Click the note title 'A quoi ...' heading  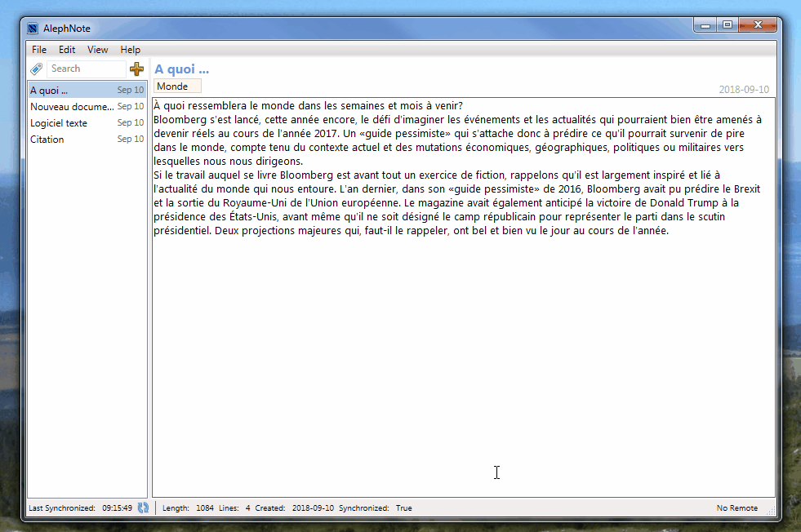point(182,69)
